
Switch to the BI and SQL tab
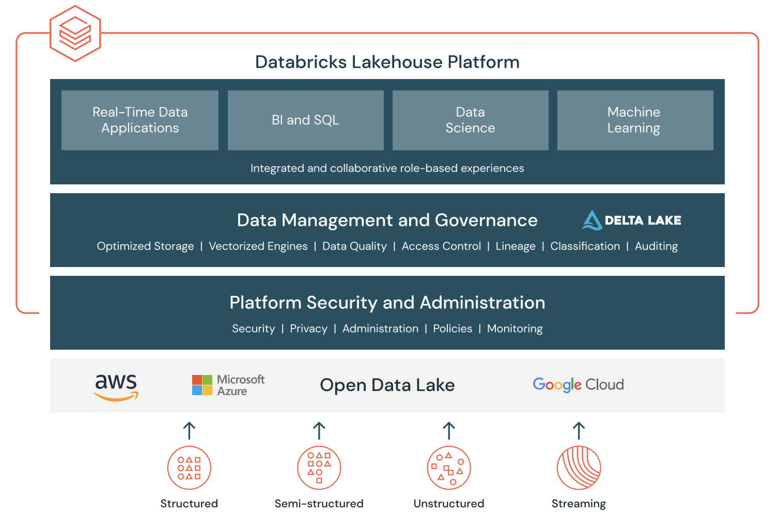point(305,120)
